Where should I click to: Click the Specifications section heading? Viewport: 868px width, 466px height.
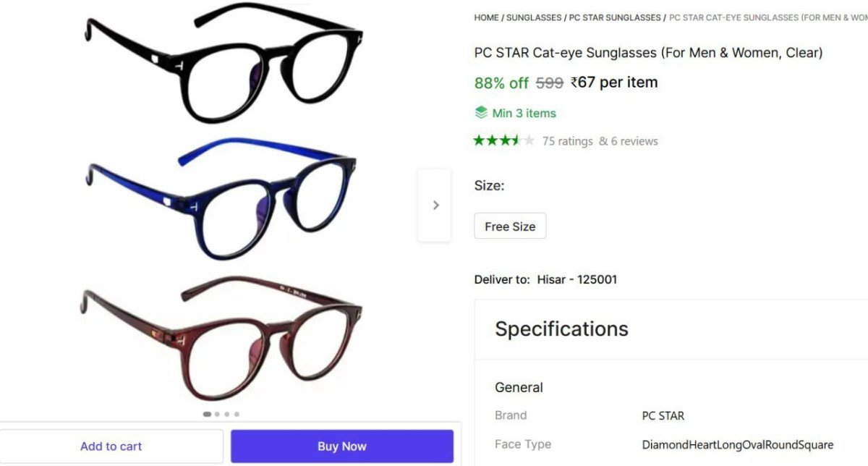pos(561,329)
